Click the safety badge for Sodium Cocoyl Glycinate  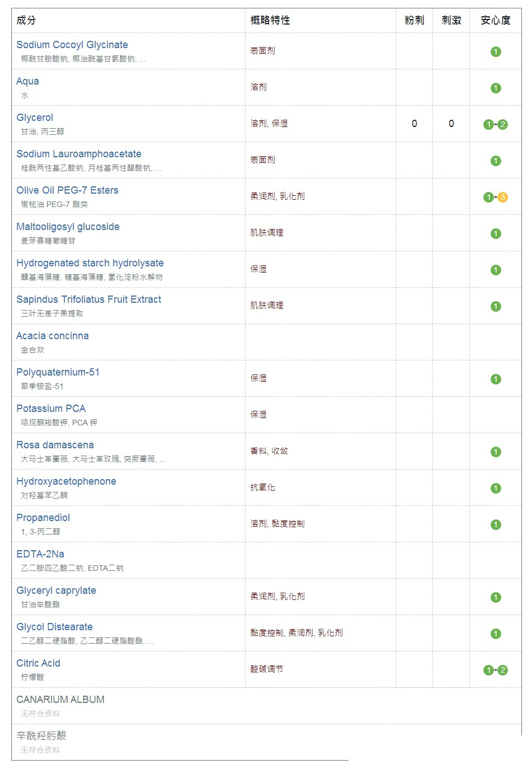coord(496,51)
